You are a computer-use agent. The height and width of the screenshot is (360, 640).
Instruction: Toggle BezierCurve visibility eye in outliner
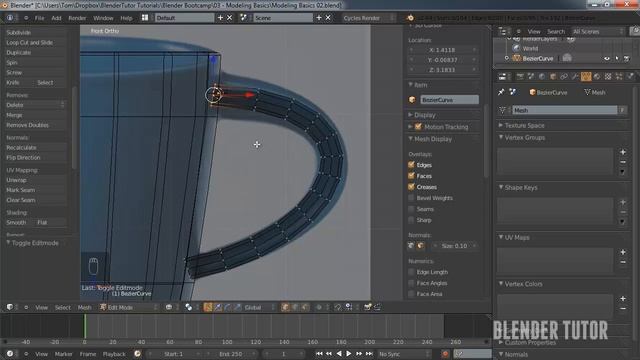(x=607, y=58)
